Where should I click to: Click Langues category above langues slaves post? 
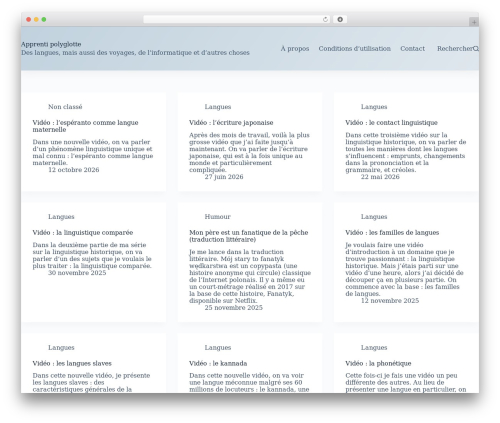[x=61, y=348]
